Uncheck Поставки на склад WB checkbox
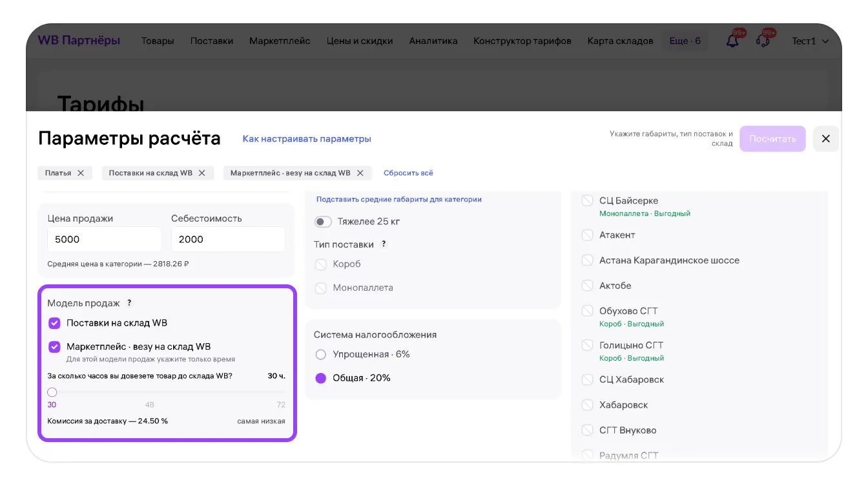The image size is (868, 486). click(x=54, y=322)
